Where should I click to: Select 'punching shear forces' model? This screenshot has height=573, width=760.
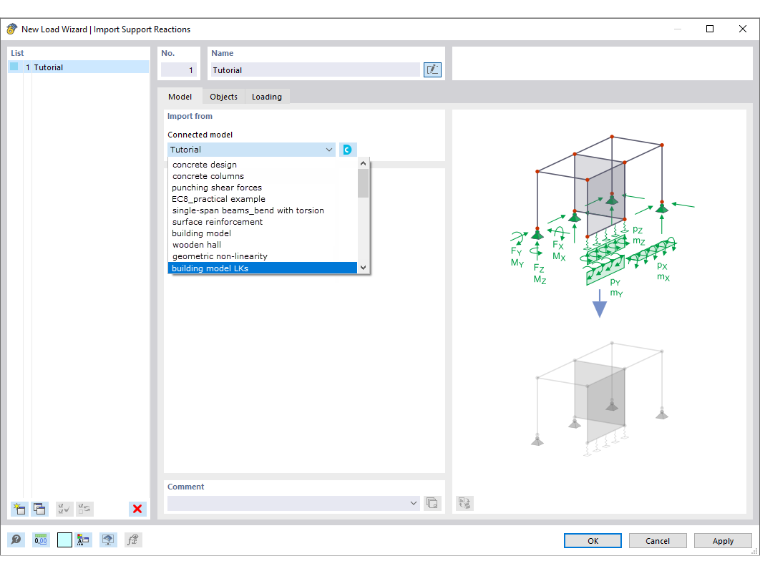coord(262,188)
